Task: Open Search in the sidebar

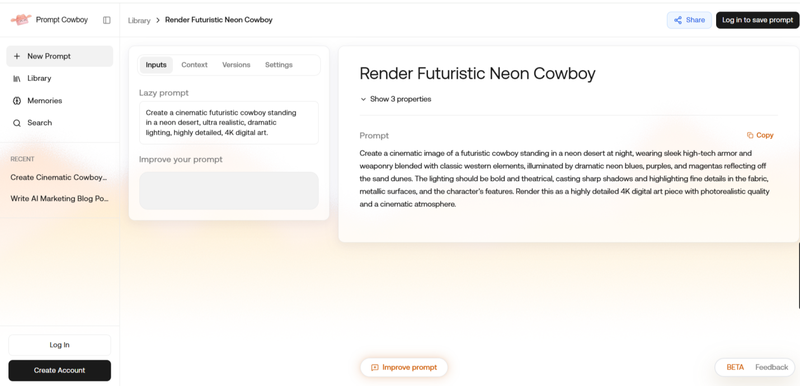Action: [x=60, y=123]
